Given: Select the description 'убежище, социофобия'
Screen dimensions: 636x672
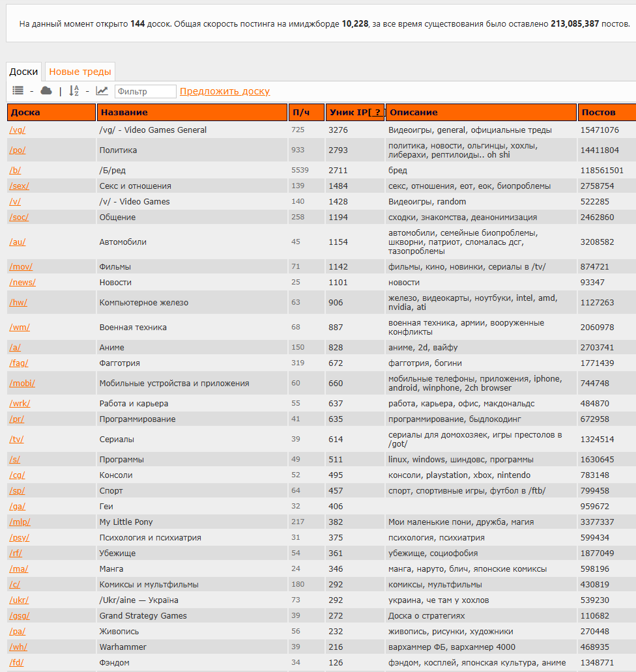Looking at the screenshot, I should tap(433, 553).
